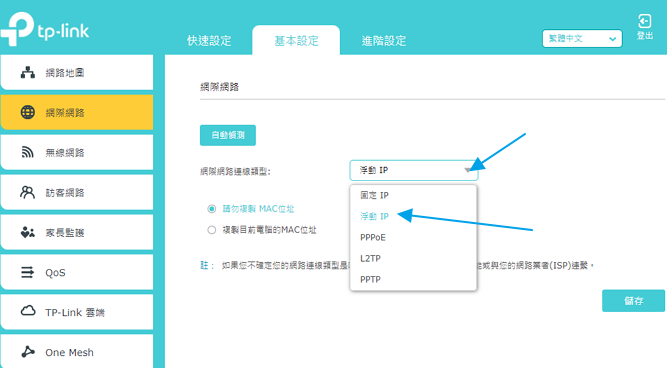Click the Network Map (網路地圖) icon
This screenshot has height=368, width=667.
pyautogui.click(x=28, y=73)
